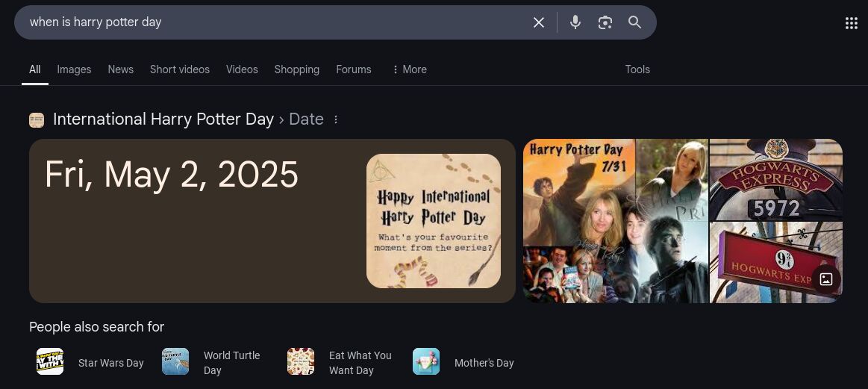Click the Mother's Day icon
The image size is (868, 389).
tap(426, 362)
